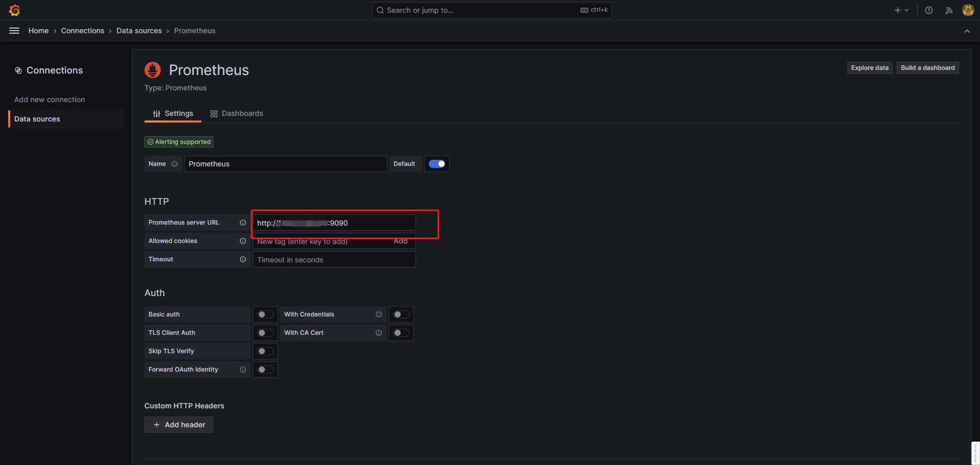Viewport: 980px width, 465px height.
Task: Click the search magnifier icon
Action: coord(380,10)
